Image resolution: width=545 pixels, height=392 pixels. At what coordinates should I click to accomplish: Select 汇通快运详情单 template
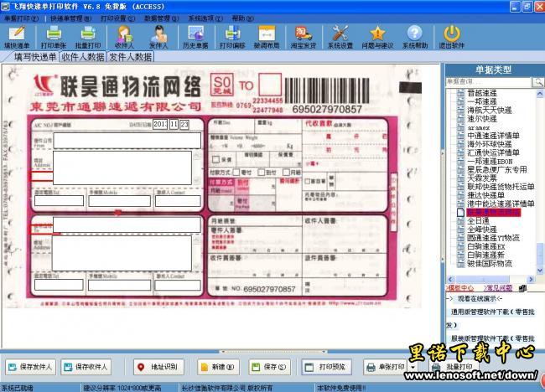(493, 152)
